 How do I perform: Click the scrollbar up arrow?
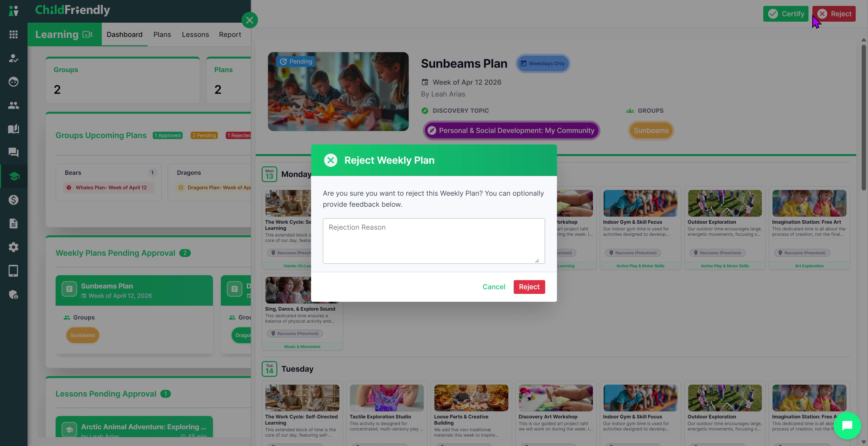864,40
